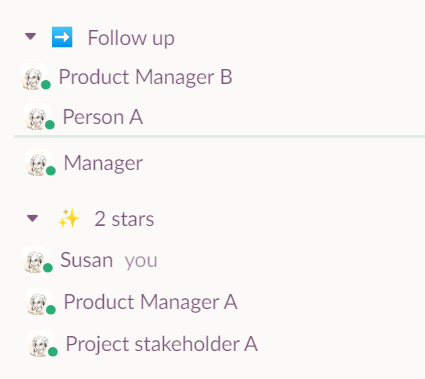Screen dimensions: 425x379
Task: Select the Follow up section header
Action: tap(131, 38)
